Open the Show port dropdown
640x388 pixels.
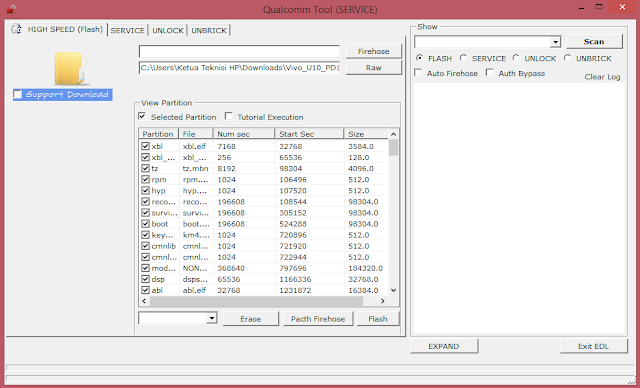point(555,42)
